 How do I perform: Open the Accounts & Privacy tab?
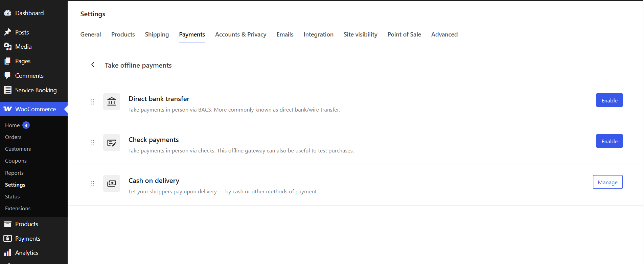point(240,34)
